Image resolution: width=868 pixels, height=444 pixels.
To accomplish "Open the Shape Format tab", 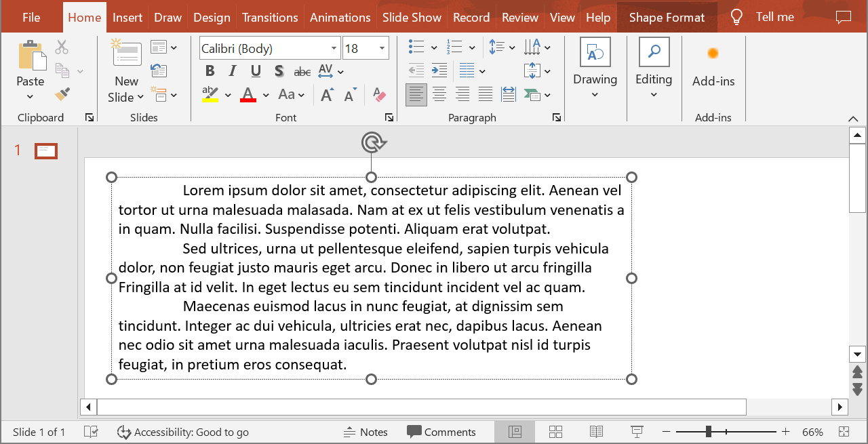I will click(x=667, y=17).
